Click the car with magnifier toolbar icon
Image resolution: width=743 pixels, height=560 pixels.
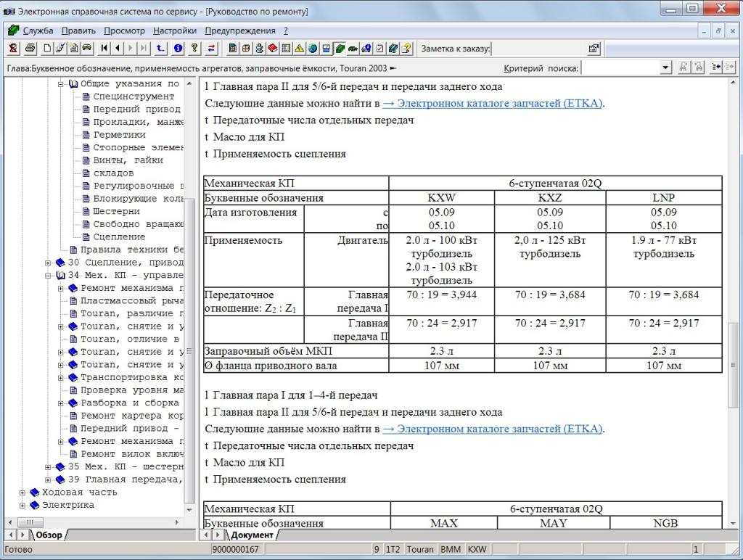[x=366, y=49]
